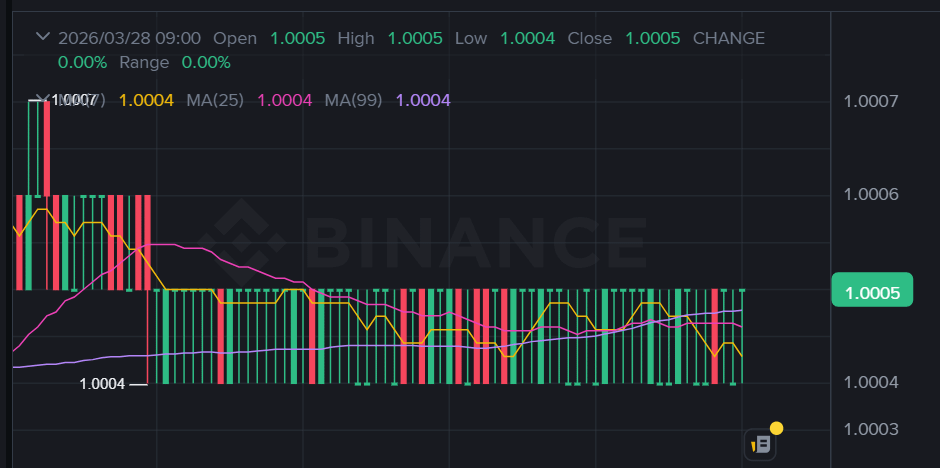
Task: Click 1.0006 on the price axis
Action: (x=870, y=194)
